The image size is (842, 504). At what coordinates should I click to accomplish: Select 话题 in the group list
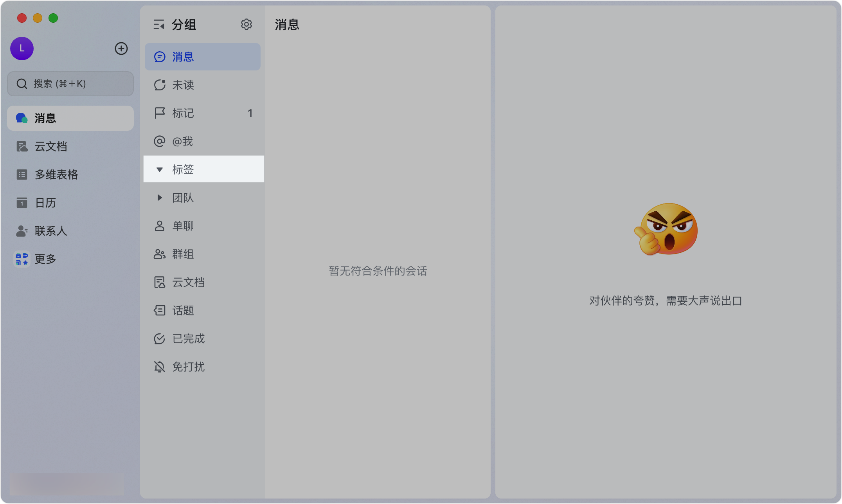(x=183, y=310)
